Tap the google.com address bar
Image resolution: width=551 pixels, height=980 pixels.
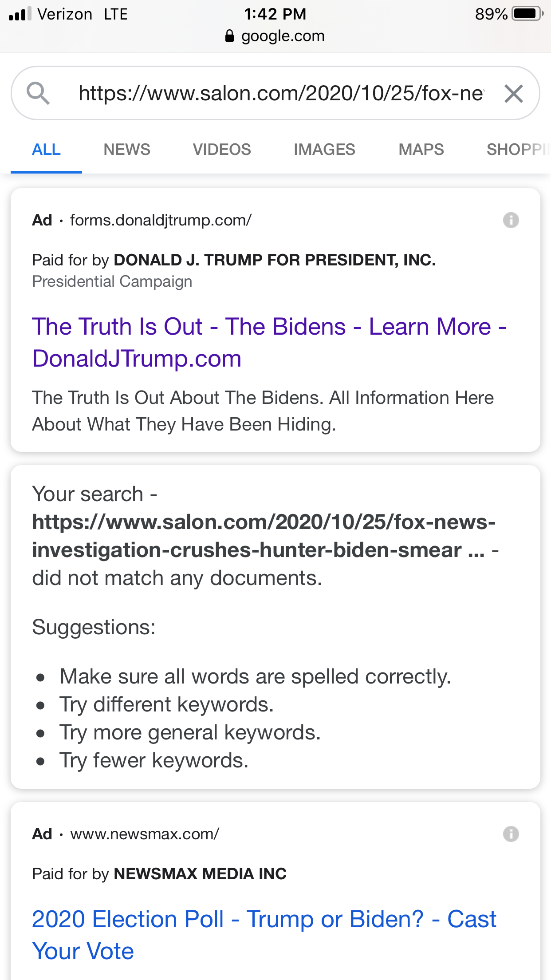coord(283,36)
